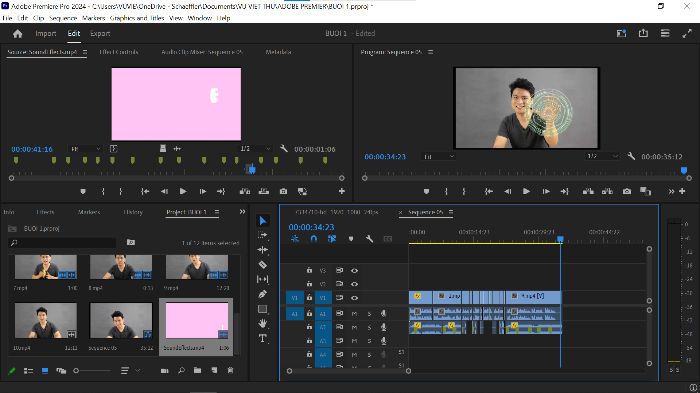Create New Item in Project panel

click(214, 370)
